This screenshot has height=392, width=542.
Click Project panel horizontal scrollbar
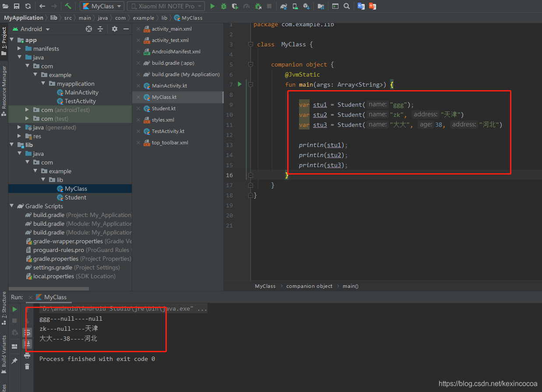pos(49,289)
